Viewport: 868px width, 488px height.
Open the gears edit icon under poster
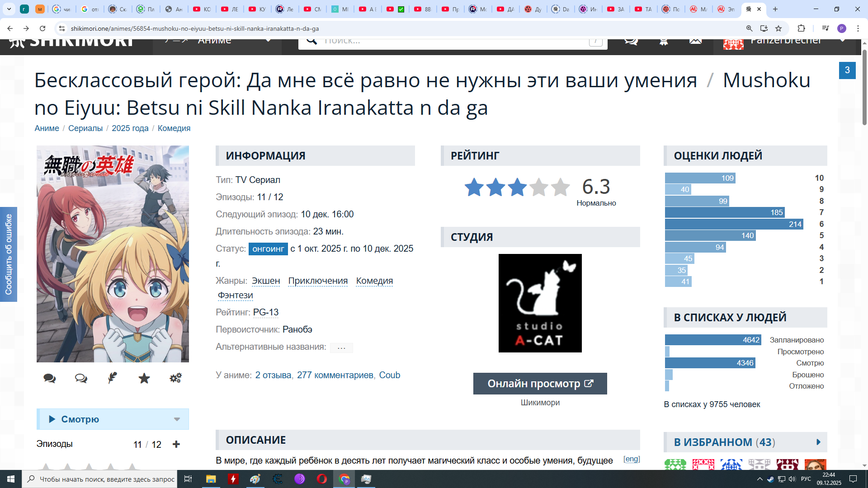coord(175,378)
